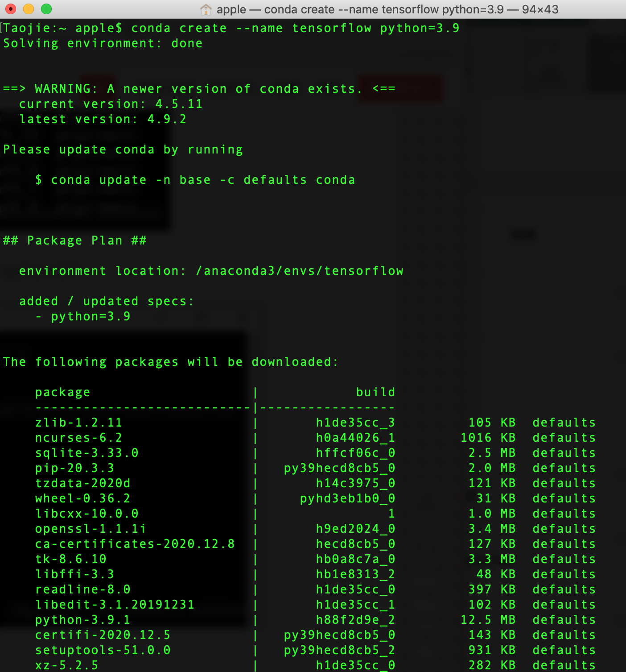Click build string hffcf06c_0
The image size is (626, 672).
point(356,453)
